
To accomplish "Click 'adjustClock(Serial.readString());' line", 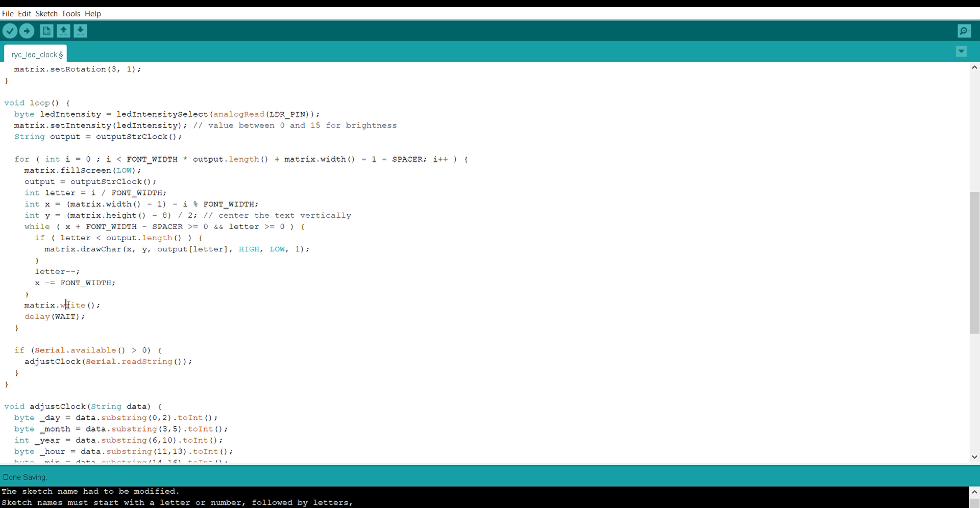I will 108,362.
